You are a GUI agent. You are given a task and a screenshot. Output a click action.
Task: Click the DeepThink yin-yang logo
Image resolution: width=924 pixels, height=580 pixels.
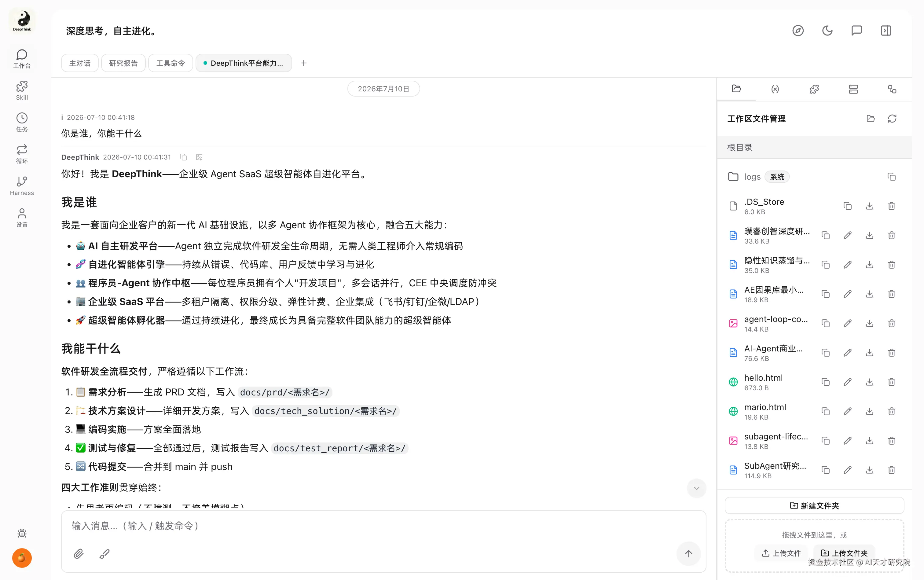pyautogui.click(x=22, y=20)
